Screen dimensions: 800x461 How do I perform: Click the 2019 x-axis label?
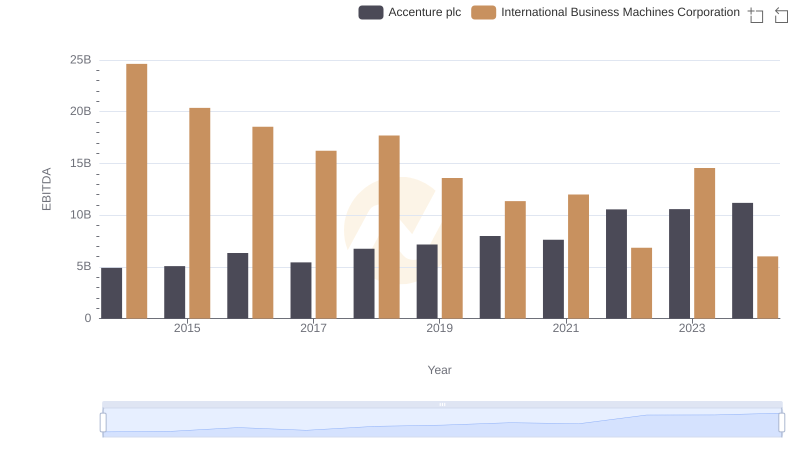point(439,328)
